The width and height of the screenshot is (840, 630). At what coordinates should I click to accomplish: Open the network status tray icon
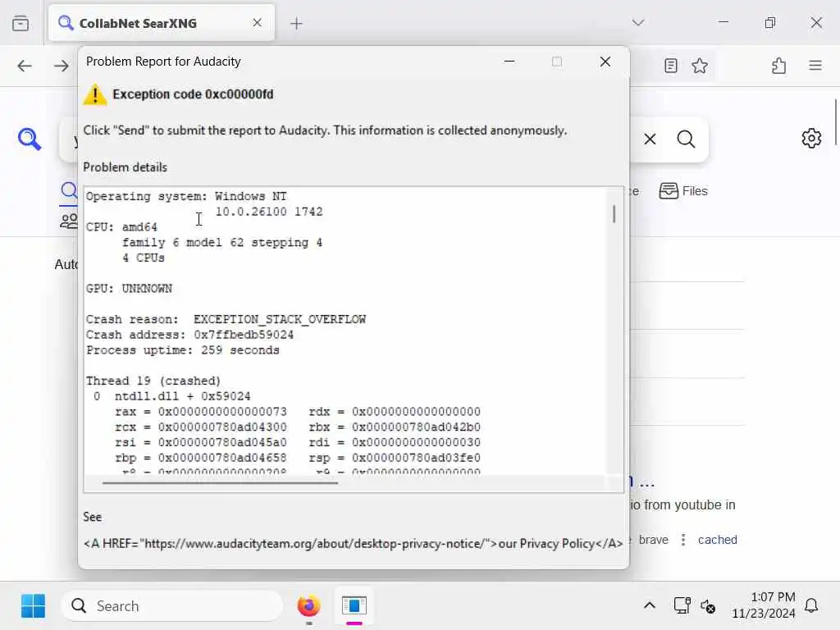coord(682,606)
